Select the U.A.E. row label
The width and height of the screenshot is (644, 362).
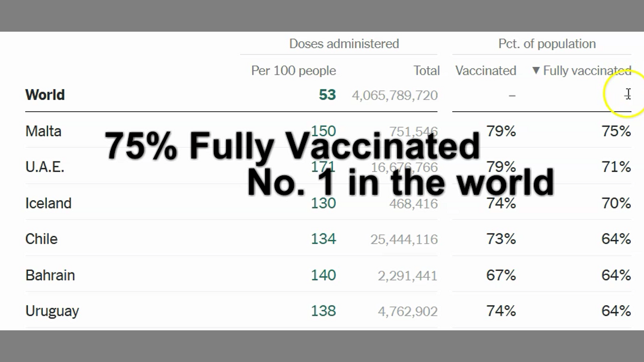click(x=45, y=167)
